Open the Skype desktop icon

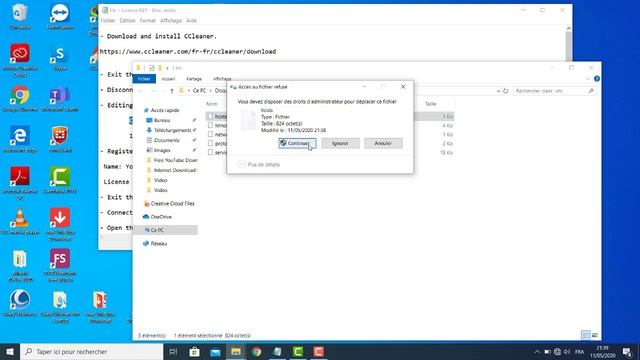click(60, 58)
